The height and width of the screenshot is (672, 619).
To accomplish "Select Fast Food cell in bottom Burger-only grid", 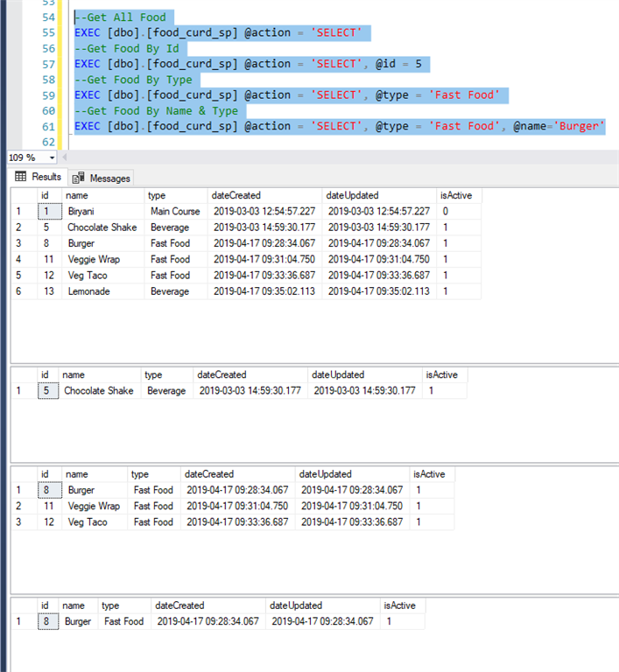I will coord(124,621).
